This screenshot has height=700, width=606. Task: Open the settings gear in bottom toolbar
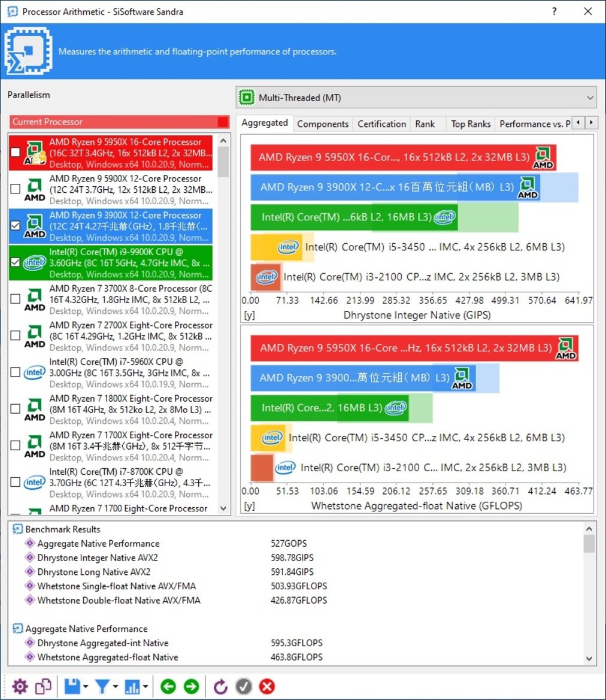20,686
